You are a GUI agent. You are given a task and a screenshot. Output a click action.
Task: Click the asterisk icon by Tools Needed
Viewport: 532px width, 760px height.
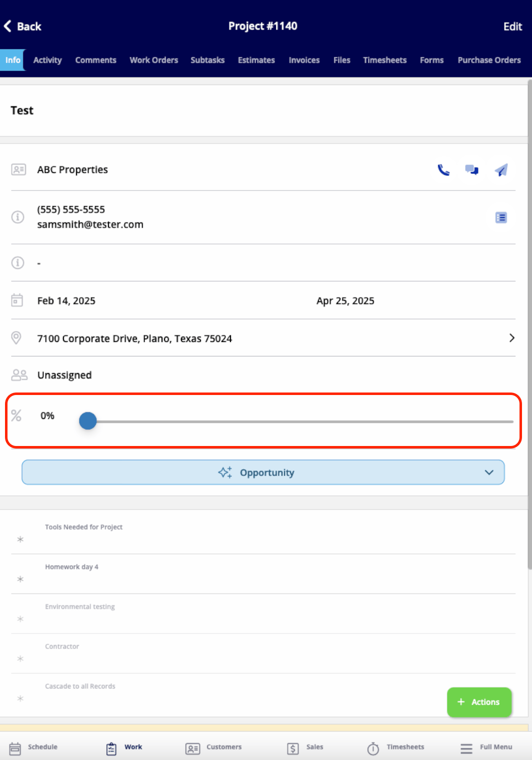pos(20,539)
